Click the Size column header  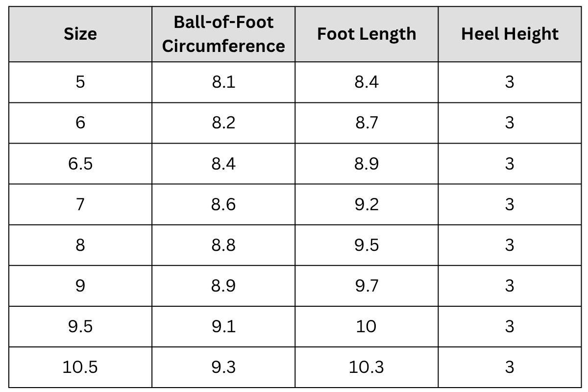click(80, 34)
